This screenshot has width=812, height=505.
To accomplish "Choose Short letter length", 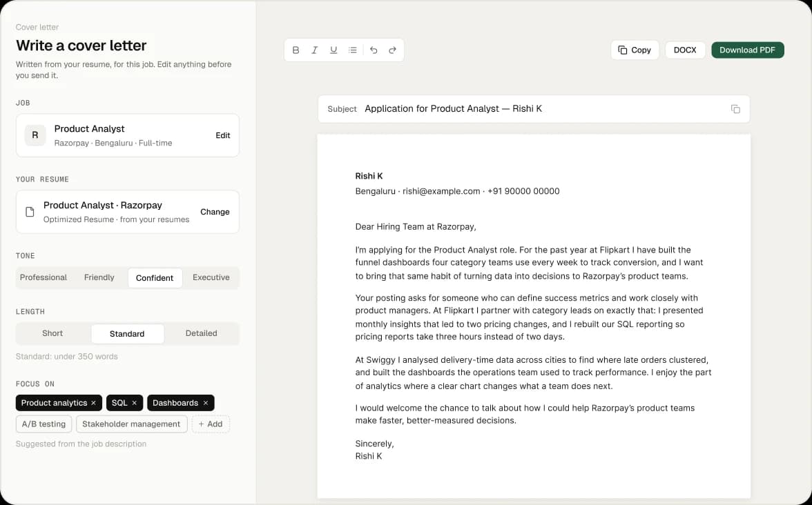I will pos(52,333).
